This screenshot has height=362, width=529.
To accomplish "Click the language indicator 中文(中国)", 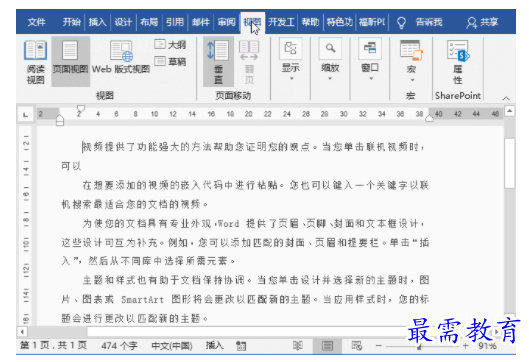I will pyautogui.click(x=172, y=346).
